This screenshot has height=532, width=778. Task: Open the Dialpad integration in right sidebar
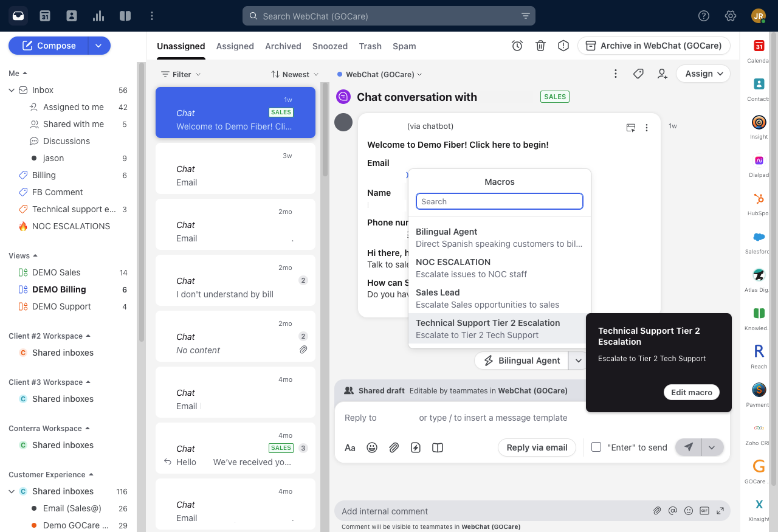(x=759, y=166)
